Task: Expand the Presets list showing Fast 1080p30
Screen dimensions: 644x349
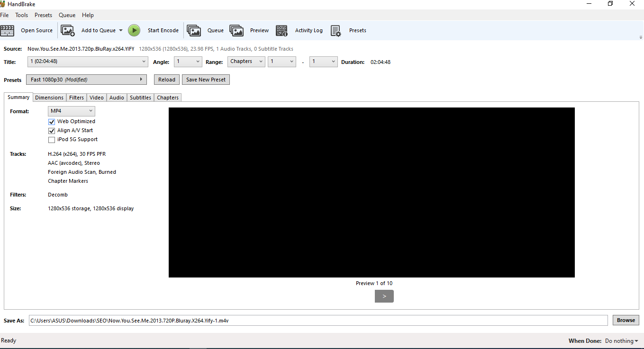Action: click(87, 79)
